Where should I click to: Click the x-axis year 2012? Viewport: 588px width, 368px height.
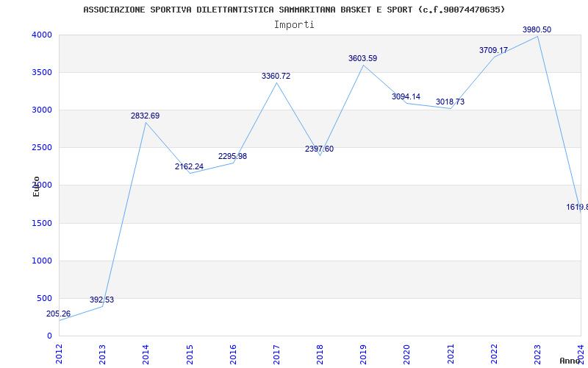59,354
